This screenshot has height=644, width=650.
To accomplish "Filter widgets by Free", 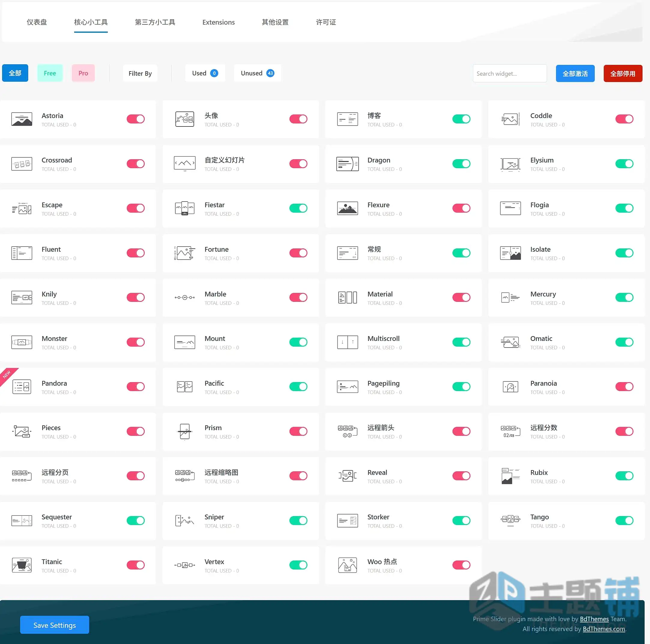I will pyautogui.click(x=50, y=73).
